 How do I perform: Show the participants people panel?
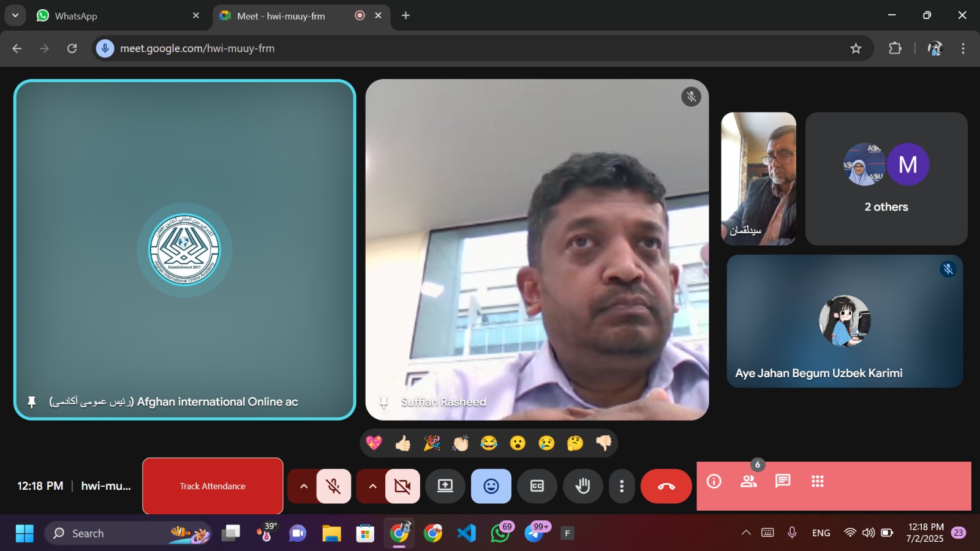(748, 482)
